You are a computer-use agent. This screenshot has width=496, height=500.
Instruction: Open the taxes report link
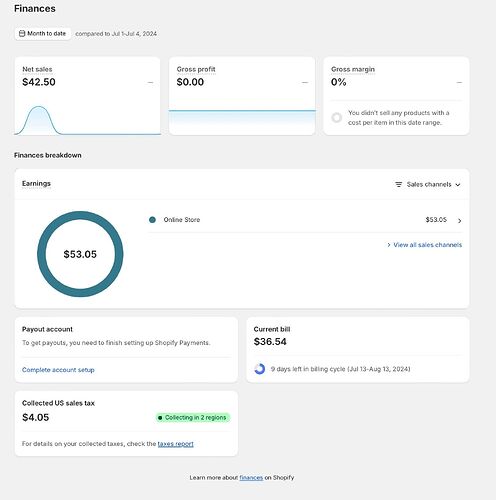(x=175, y=444)
